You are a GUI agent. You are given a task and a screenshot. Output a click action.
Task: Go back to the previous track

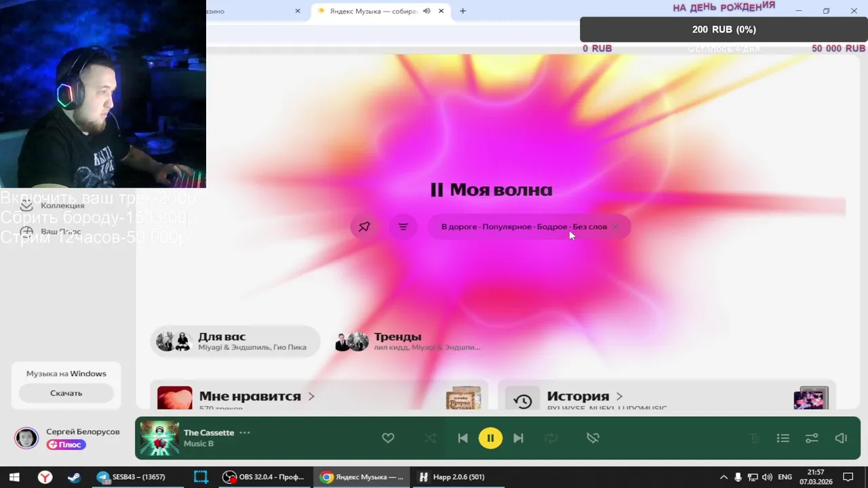[462, 438]
